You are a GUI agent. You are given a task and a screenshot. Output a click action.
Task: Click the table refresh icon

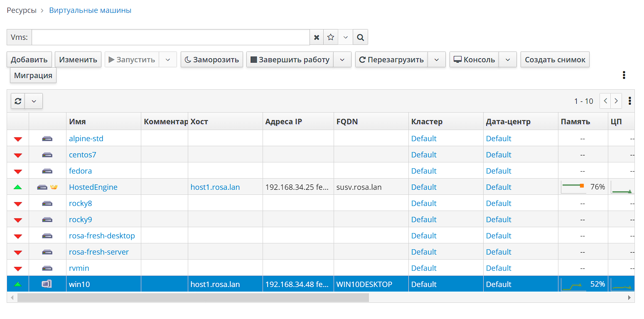(x=18, y=101)
